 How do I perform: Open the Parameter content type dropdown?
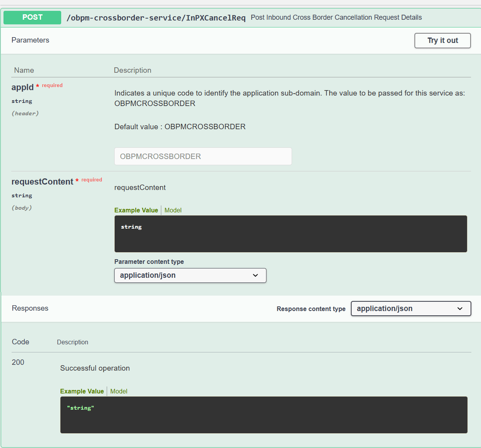point(190,275)
